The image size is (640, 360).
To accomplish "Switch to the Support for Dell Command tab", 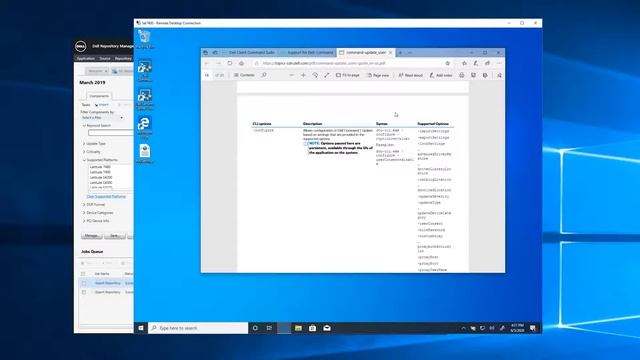I will click(x=309, y=53).
